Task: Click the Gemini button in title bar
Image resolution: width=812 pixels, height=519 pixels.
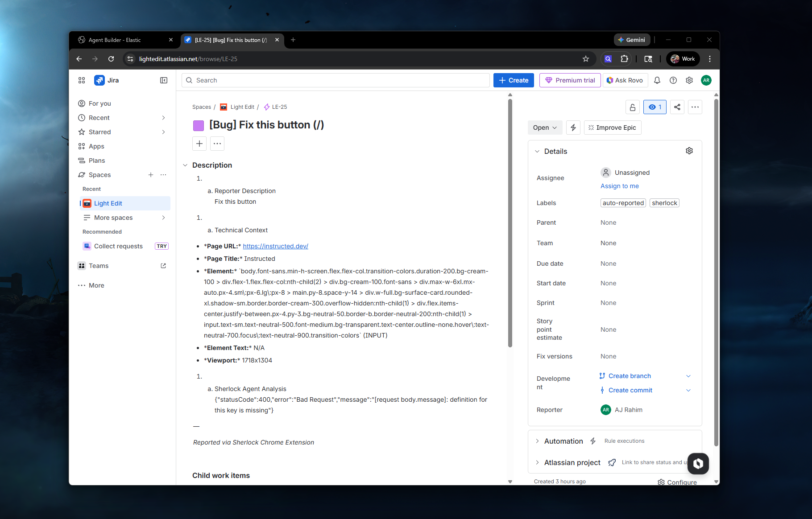Action: (632, 40)
